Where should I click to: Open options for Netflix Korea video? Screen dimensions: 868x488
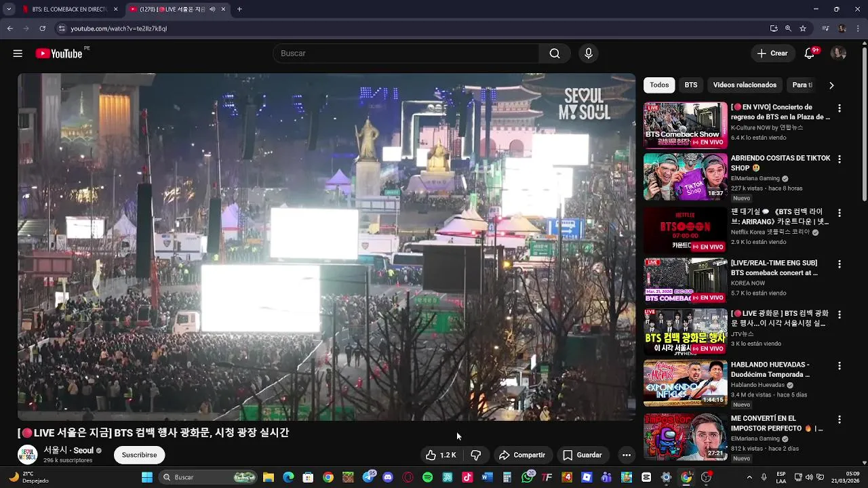(x=840, y=213)
